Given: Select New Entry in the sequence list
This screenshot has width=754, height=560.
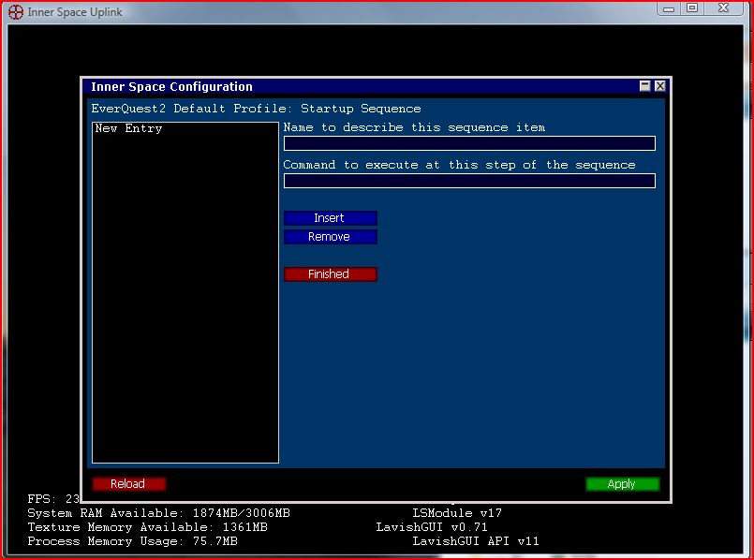Looking at the screenshot, I should 129,128.
